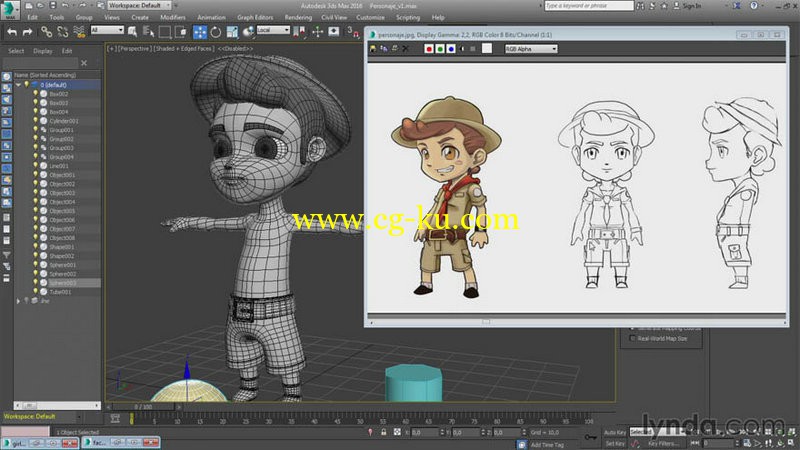Open the 3ds Max application button
The image size is (800, 450).
[10, 10]
